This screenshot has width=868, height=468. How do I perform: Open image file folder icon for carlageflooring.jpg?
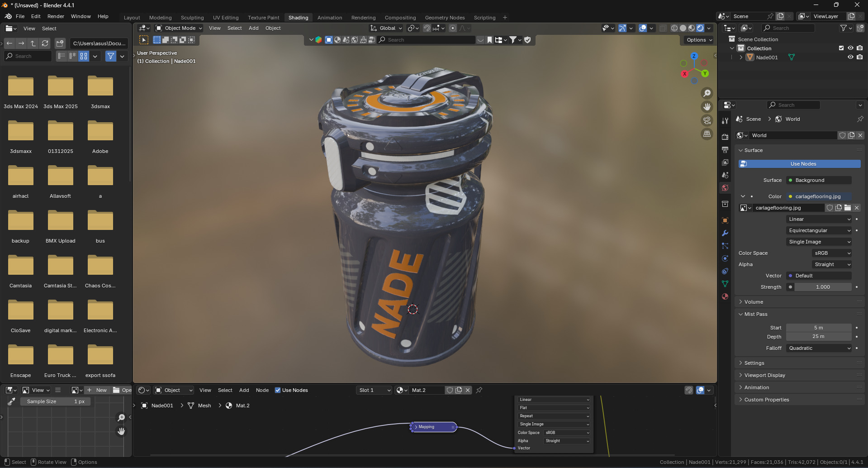click(848, 208)
